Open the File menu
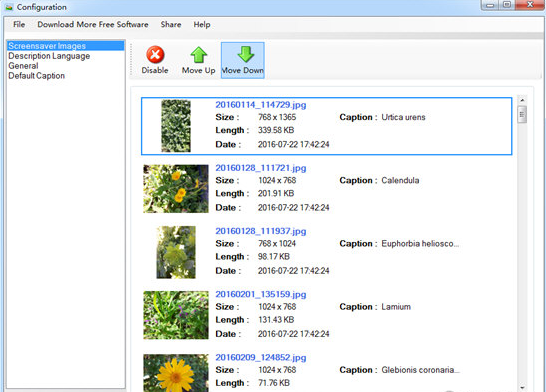546x392 pixels. coord(19,24)
